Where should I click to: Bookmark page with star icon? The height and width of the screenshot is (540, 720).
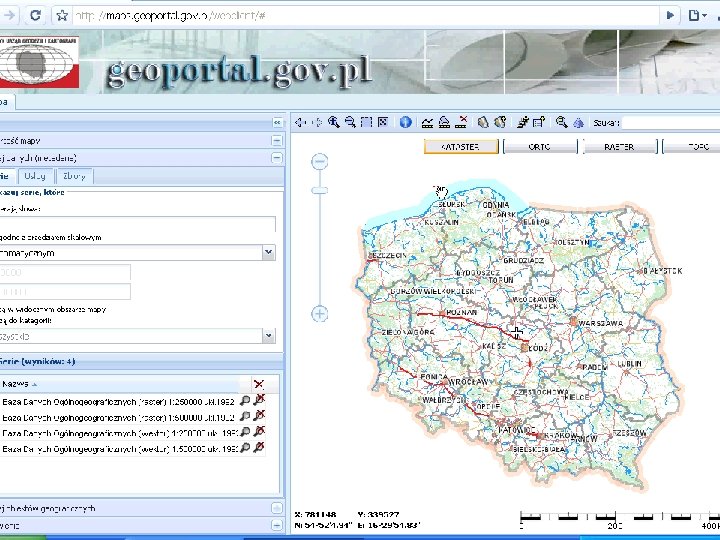(x=62, y=16)
